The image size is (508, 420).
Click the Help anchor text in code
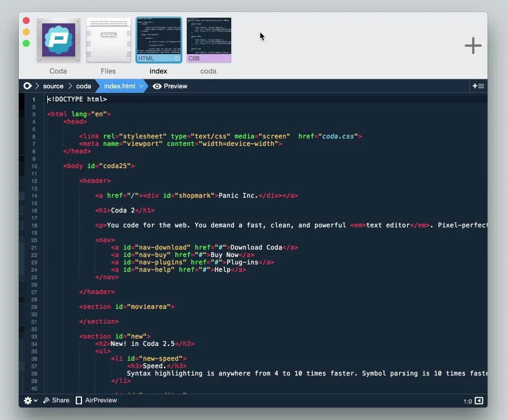222,270
